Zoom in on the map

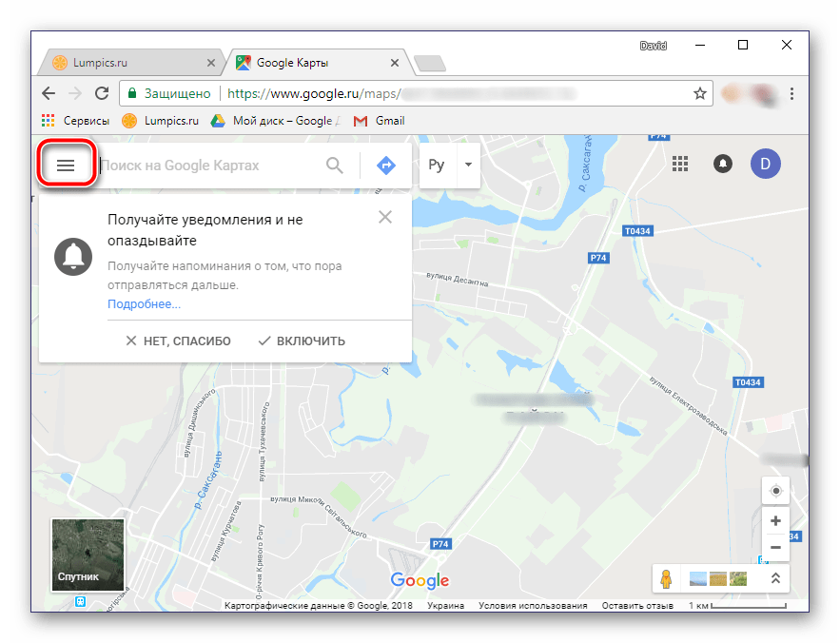point(776,520)
